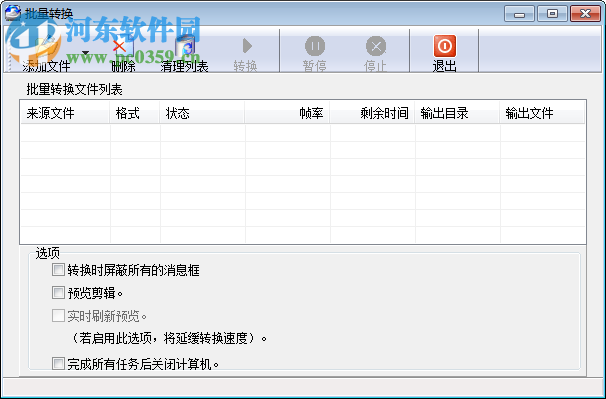Click the 格式 column header
This screenshot has height=399, width=606.
tap(135, 113)
